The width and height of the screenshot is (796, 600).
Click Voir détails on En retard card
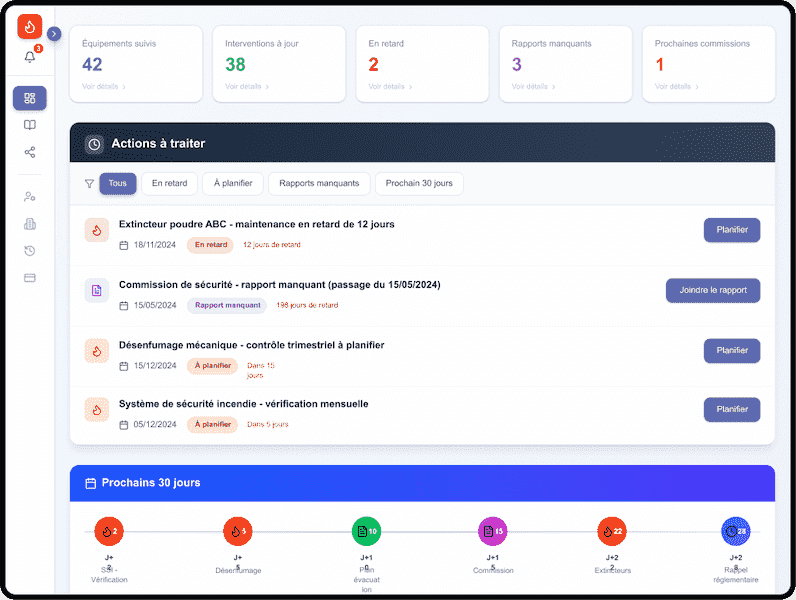tap(390, 87)
